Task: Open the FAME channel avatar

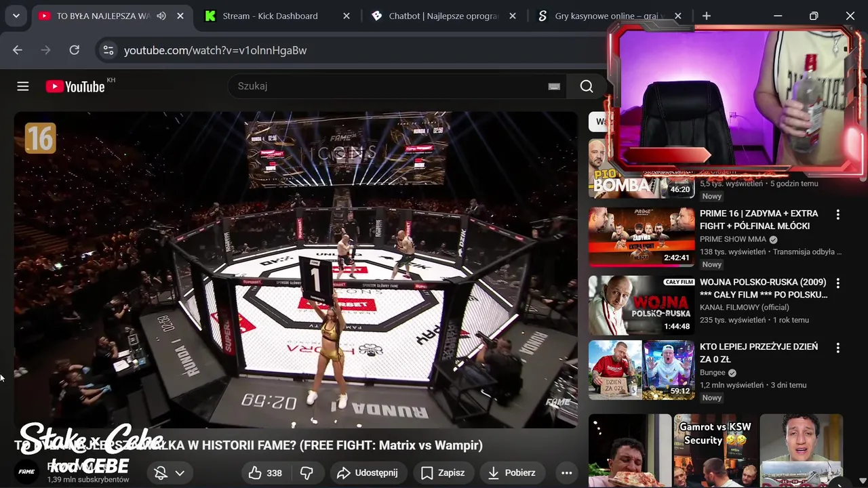Action: 27,472
